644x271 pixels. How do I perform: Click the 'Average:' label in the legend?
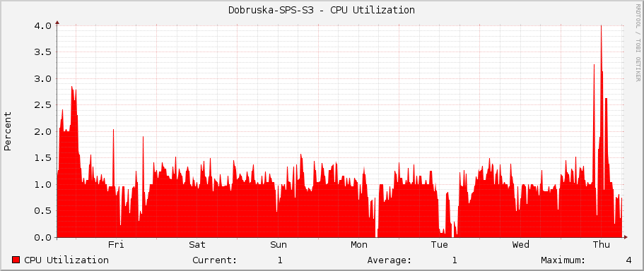tap(390, 260)
